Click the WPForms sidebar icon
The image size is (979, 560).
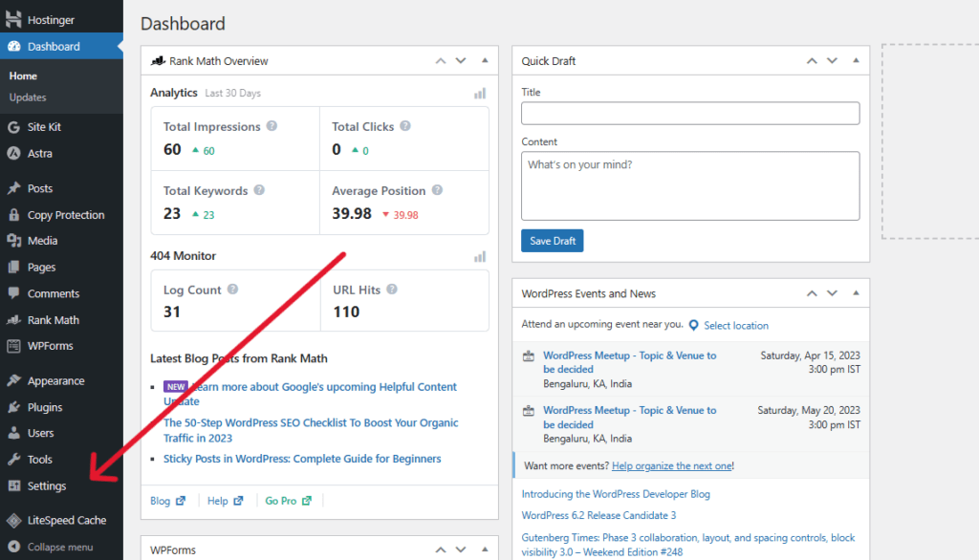click(13, 346)
